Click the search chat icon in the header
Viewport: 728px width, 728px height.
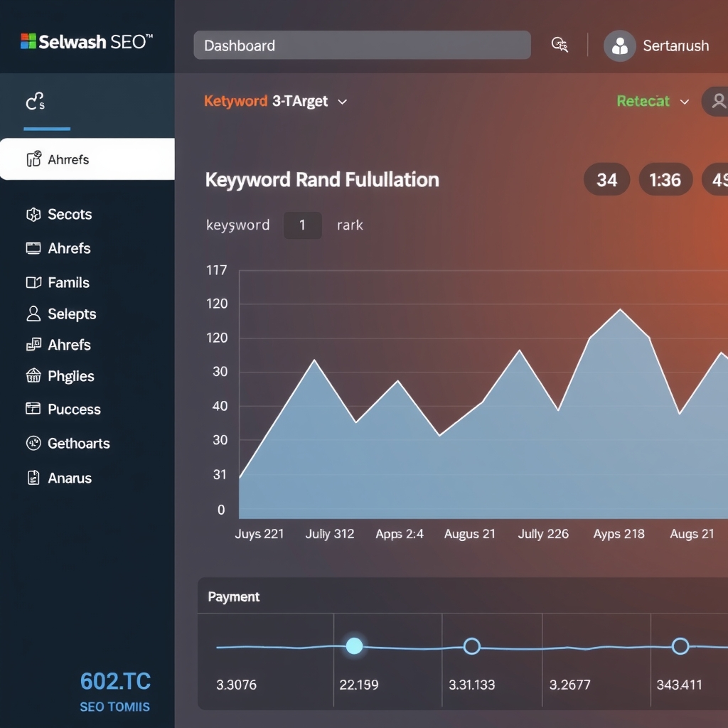[560, 45]
